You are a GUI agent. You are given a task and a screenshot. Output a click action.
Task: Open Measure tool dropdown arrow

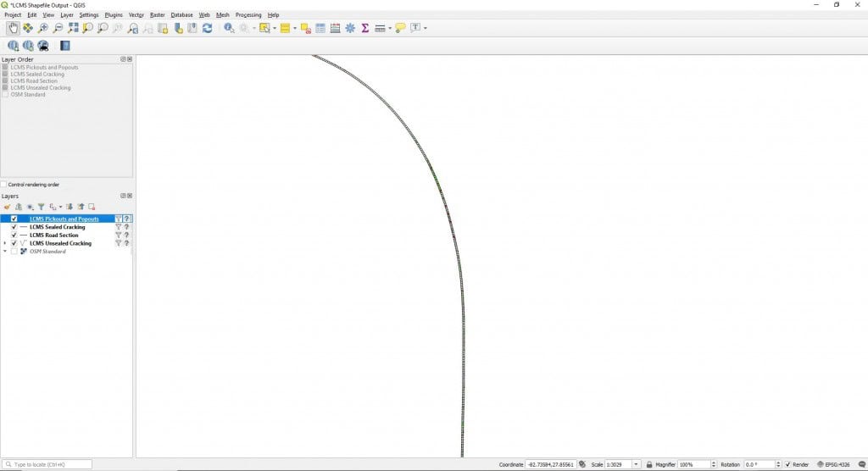390,28
